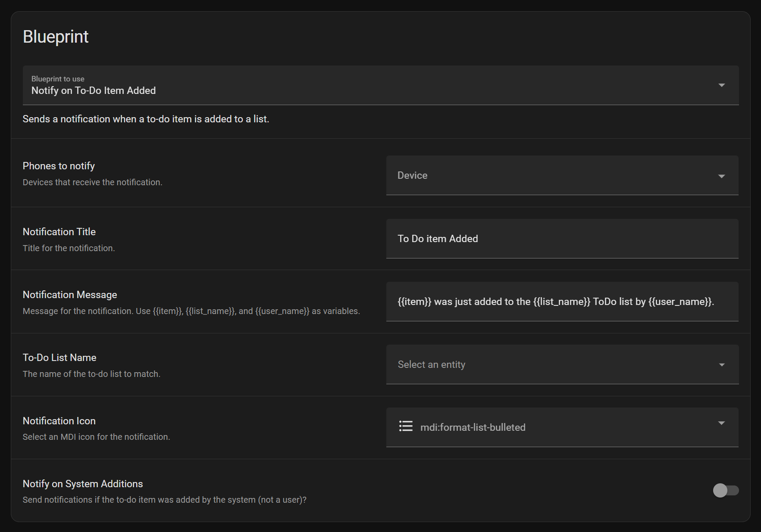Click the Phones to notify section label

click(59, 165)
